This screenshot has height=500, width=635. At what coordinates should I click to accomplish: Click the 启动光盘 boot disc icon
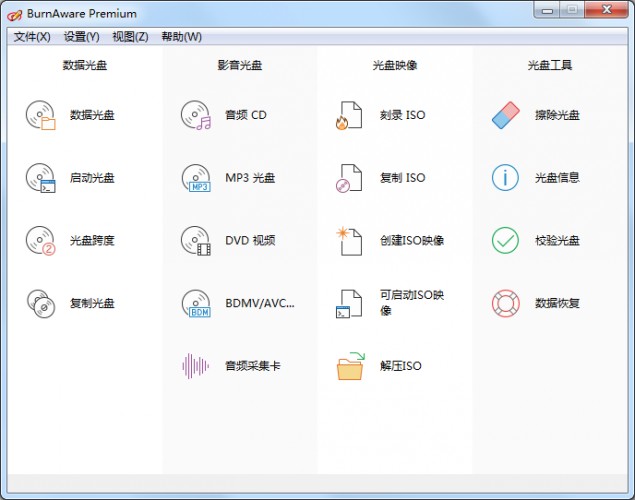(40, 178)
